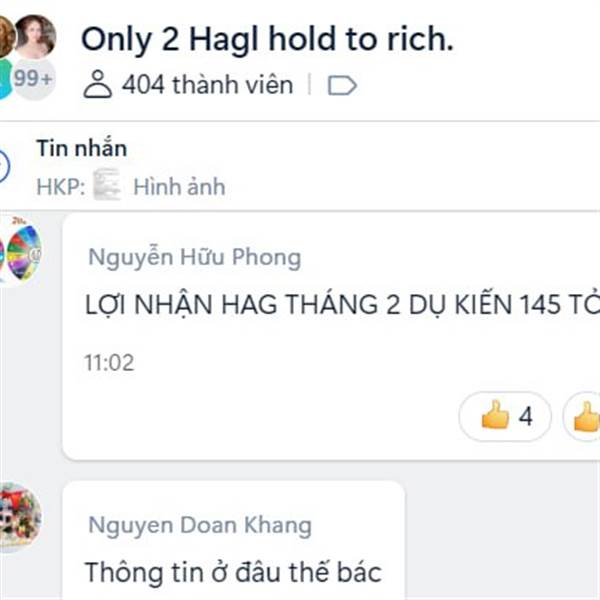Select the LỢI NHUẬN HAG message text

(342, 305)
